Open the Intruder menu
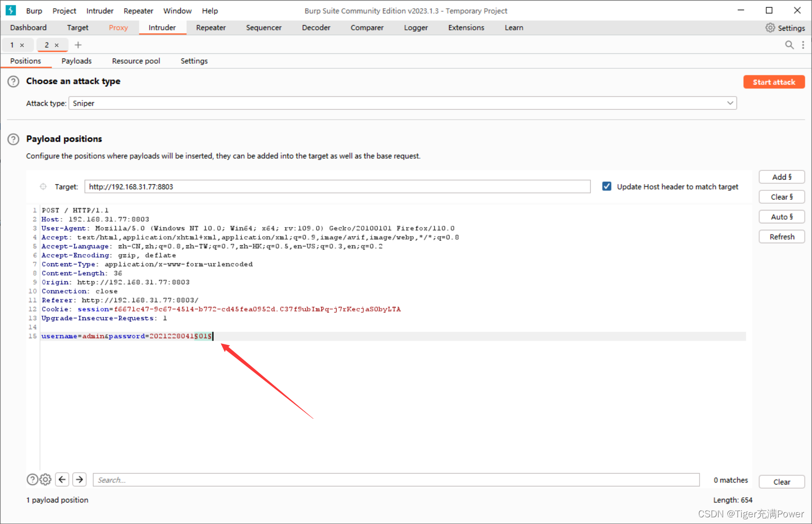The width and height of the screenshot is (812, 524). click(x=100, y=11)
